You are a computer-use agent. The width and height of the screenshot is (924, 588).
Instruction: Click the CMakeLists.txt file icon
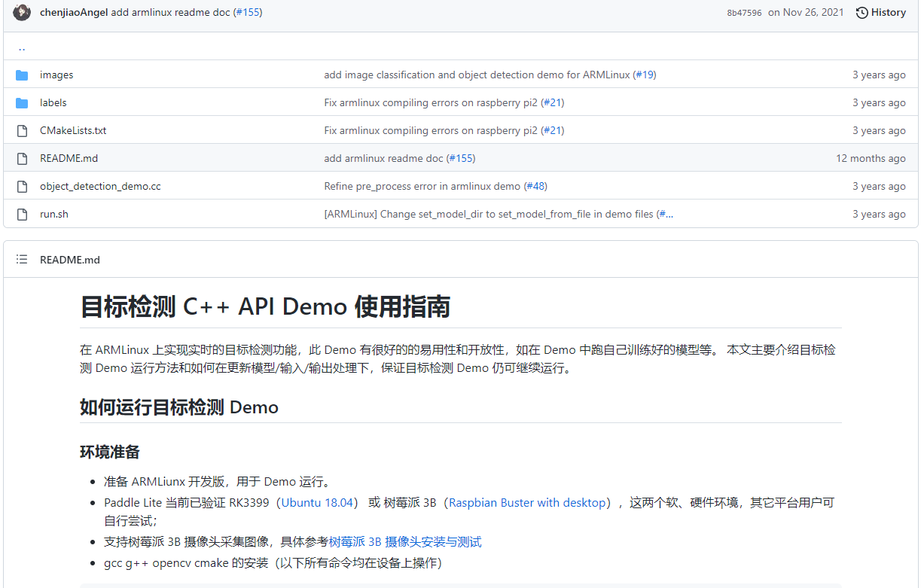pyautogui.click(x=22, y=129)
